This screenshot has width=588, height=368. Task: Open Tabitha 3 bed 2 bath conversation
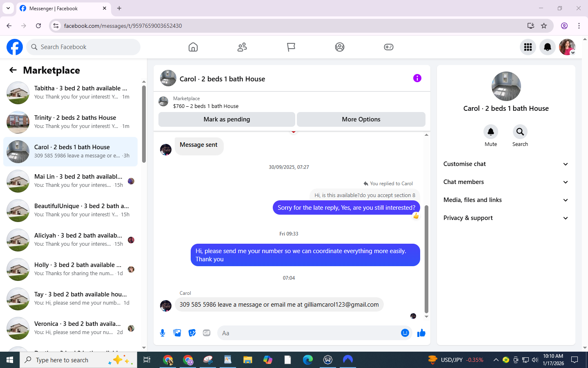click(70, 93)
